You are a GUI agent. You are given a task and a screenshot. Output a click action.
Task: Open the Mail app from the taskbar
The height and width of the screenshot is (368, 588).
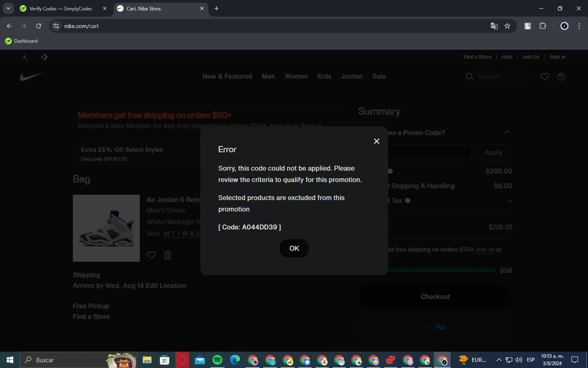200,360
